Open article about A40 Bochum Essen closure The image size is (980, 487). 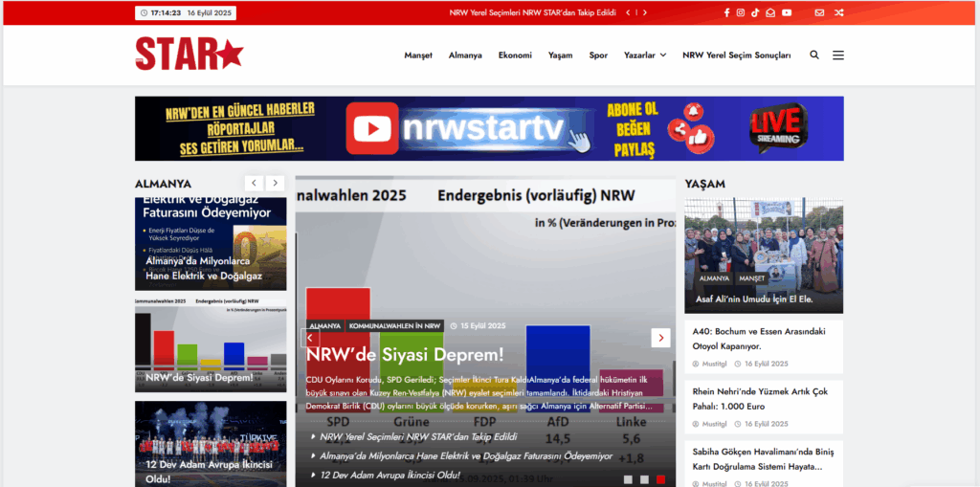click(753, 339)
